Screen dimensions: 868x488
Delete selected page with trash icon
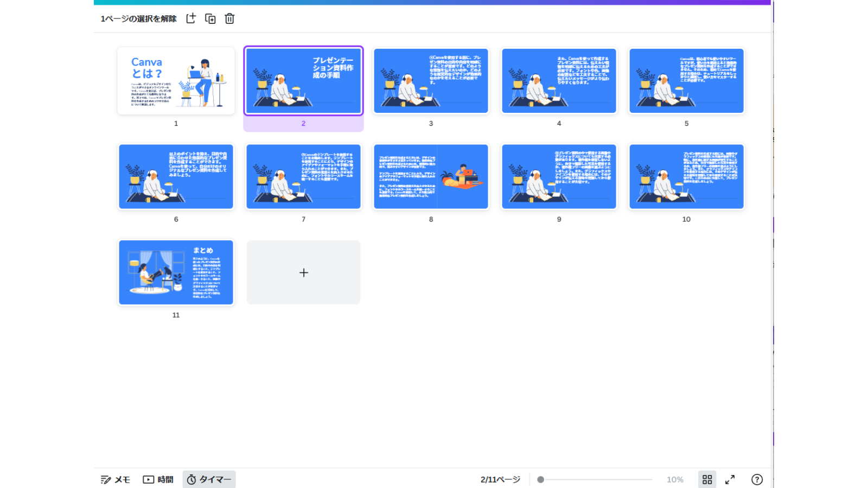point(229,18)
